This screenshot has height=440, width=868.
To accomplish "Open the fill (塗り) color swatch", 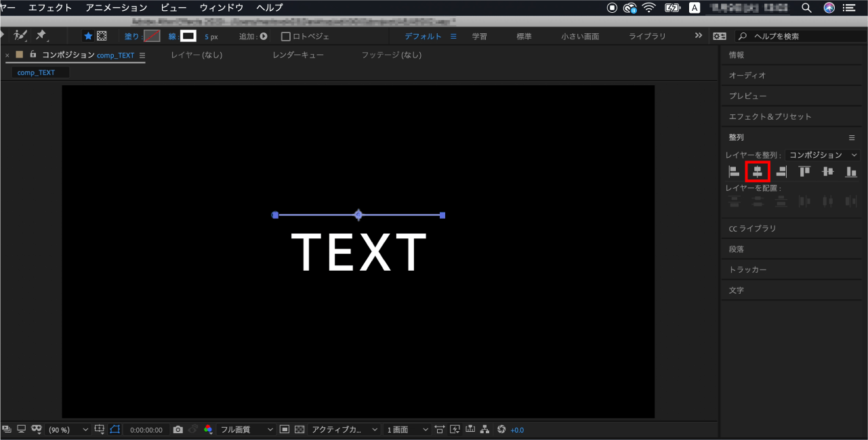I will (x=152, y=36).
